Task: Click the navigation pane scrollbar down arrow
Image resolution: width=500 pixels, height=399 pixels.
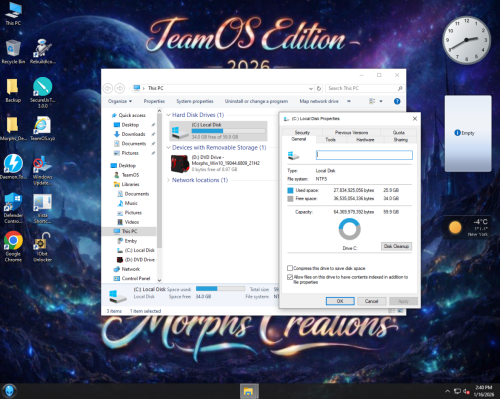Action: pyautogui.click(x=159, y=280)
